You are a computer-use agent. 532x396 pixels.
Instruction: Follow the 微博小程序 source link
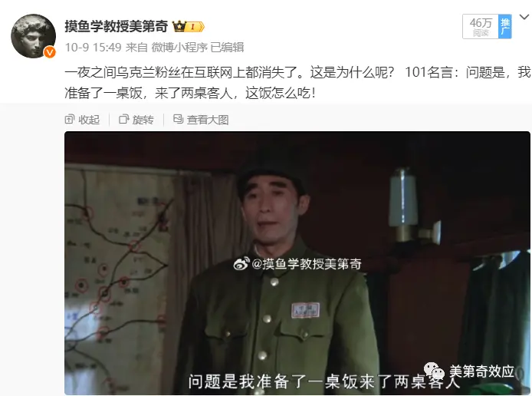tap(179, 48)
